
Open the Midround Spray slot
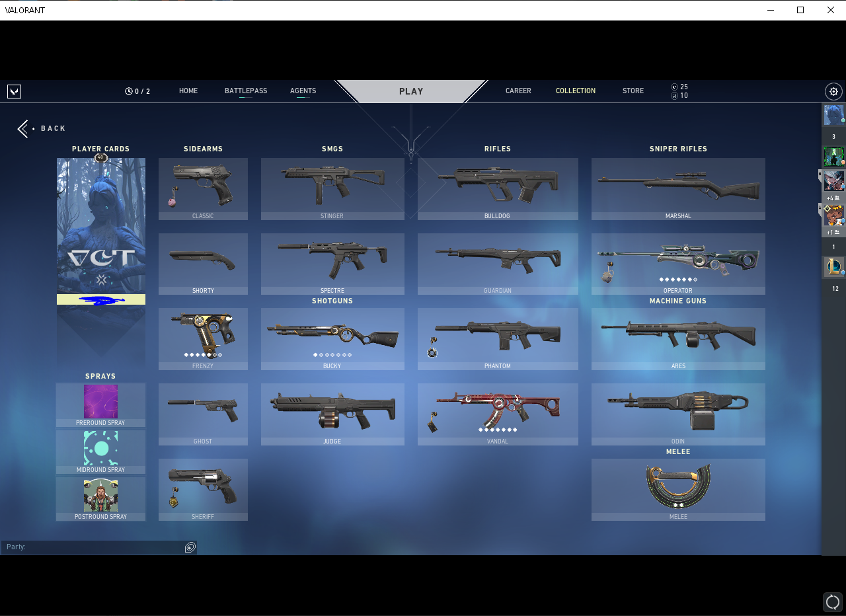(x=100, y=452)
